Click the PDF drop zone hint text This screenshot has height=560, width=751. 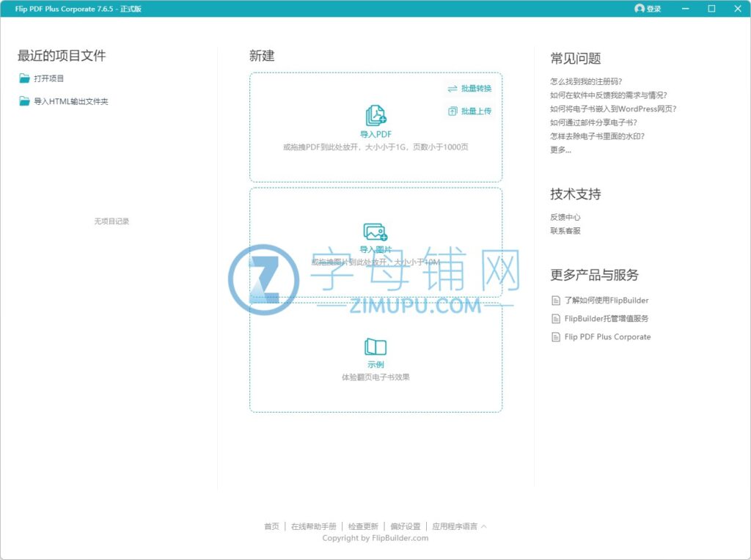[375, 147]
